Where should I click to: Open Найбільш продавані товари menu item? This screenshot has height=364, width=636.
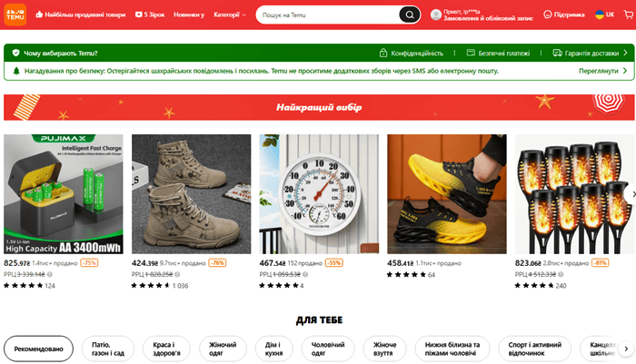[x=80, y=15]
